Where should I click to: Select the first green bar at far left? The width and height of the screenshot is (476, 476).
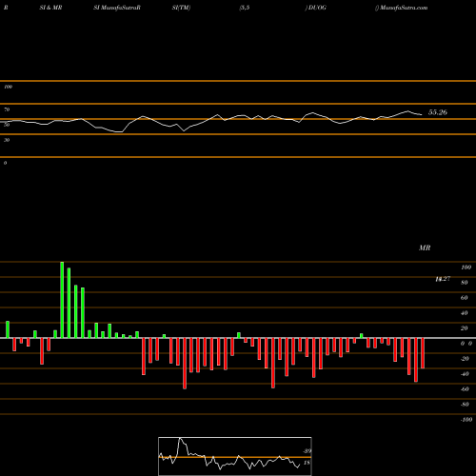(8, 329)
